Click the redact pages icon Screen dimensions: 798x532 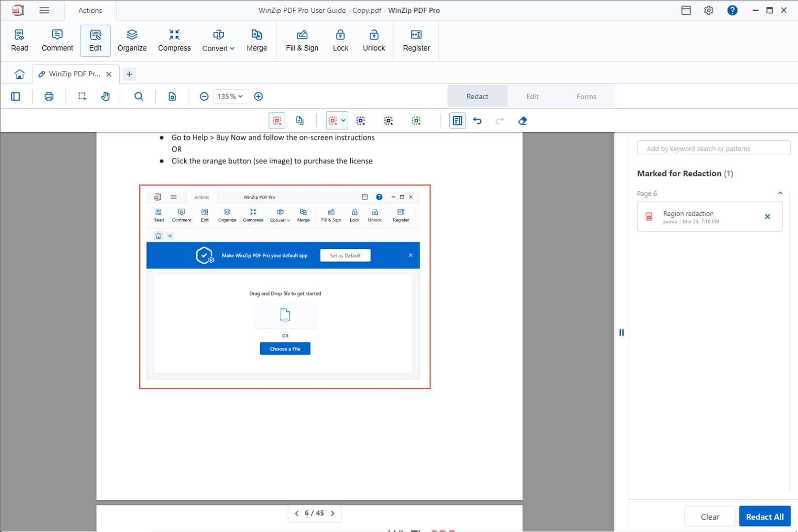[299, 121]
